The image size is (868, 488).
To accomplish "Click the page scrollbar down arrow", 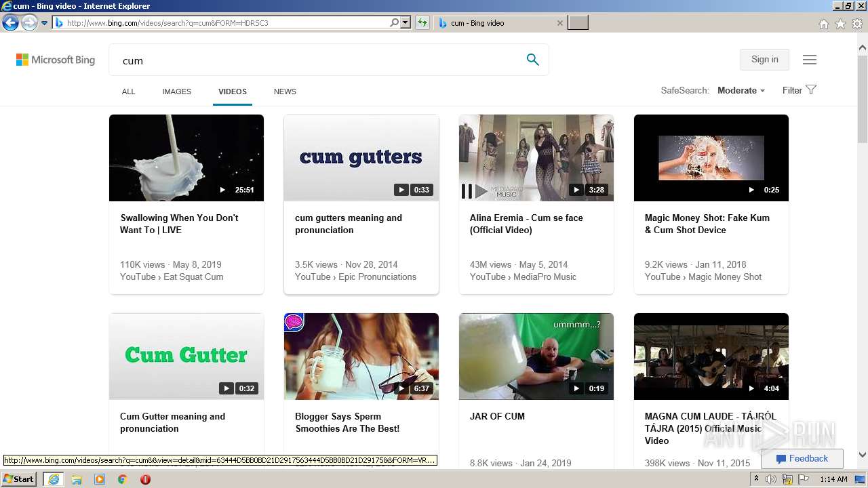I will [x=863, y=455].
